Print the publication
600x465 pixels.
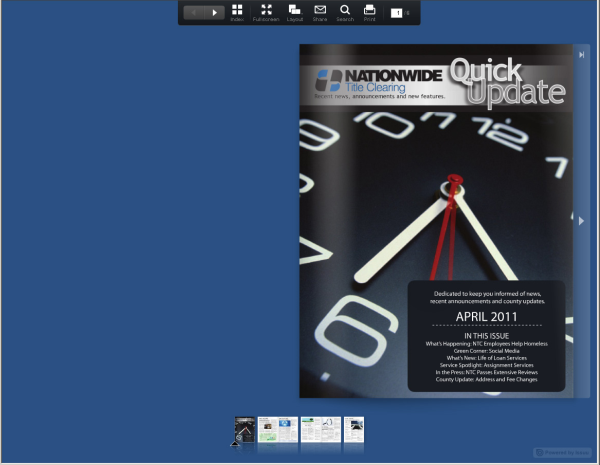[369, 13]
